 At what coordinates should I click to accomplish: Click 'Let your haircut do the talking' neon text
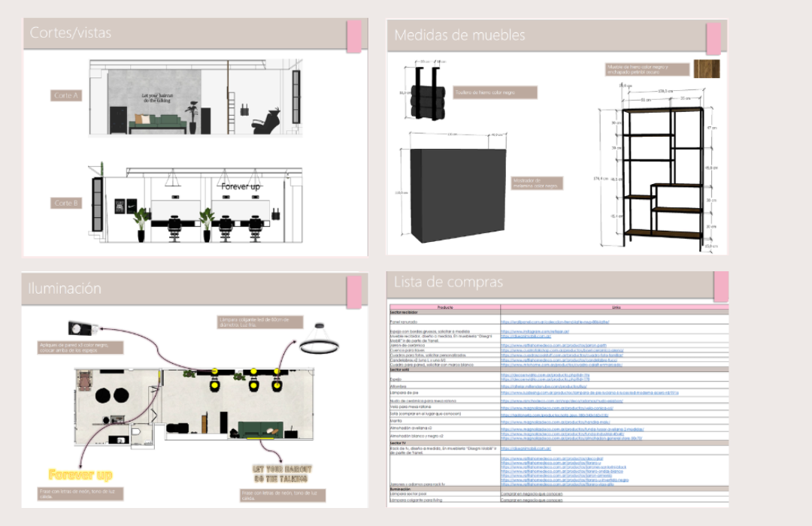282,473
